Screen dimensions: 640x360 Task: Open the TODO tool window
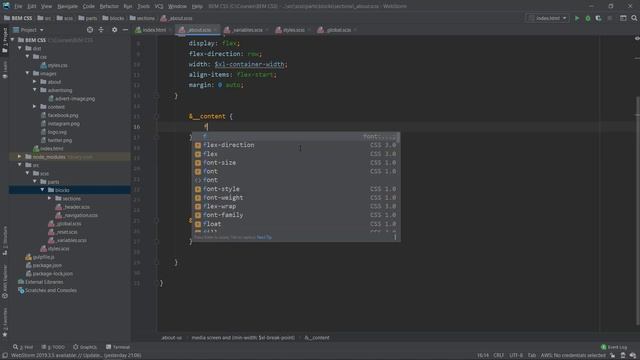[53, 347]
